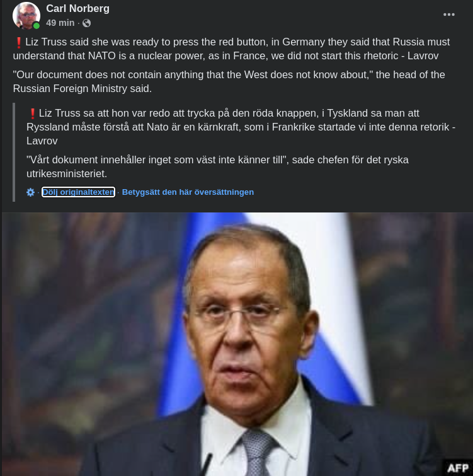Open translation settings gear icon

point(30,192)
